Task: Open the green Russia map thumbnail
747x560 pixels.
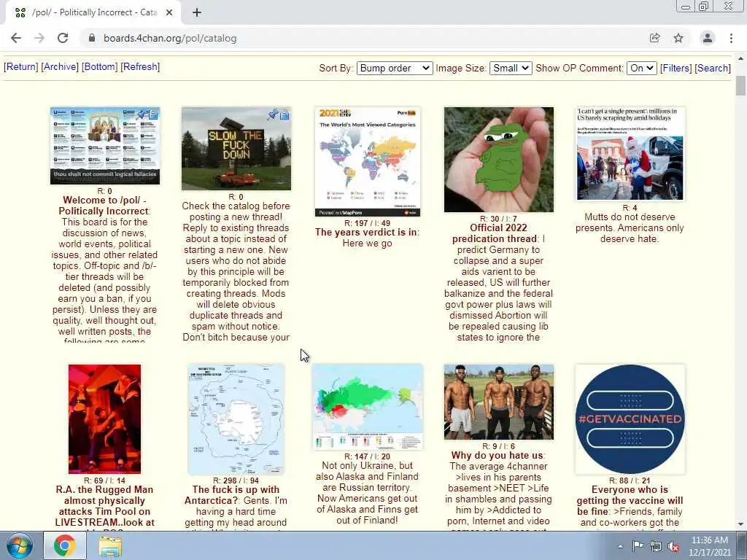Action: tap(368, 407)
